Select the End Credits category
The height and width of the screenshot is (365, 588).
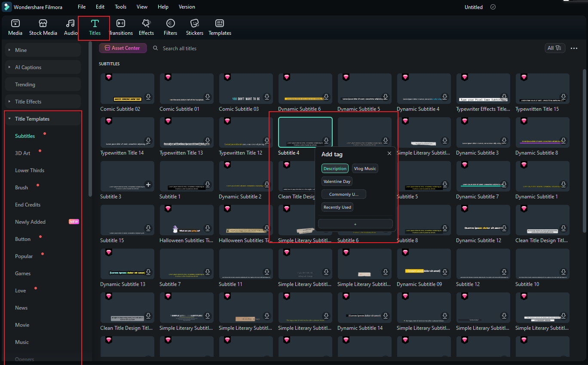[28, 204]
